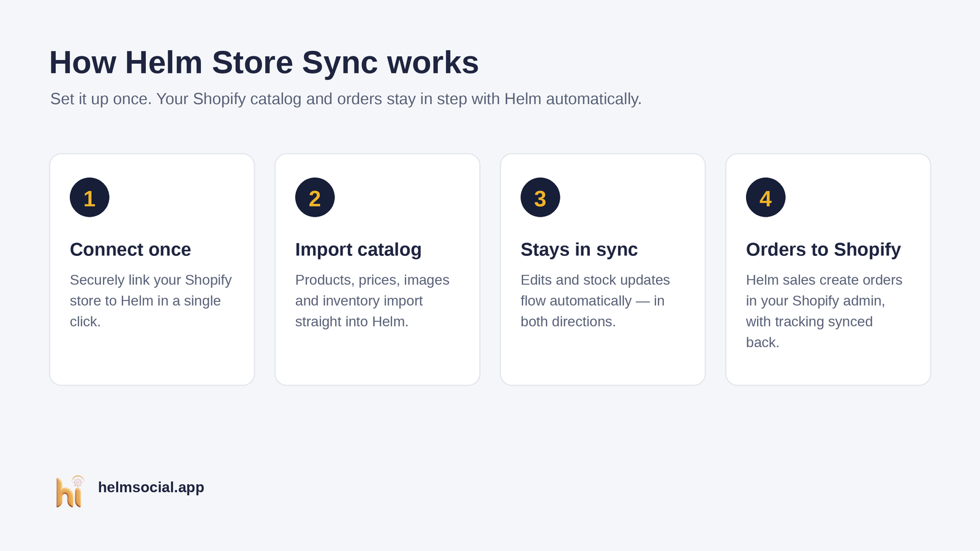Click the 'Set it up once' subtitle text

pos(346,99)
